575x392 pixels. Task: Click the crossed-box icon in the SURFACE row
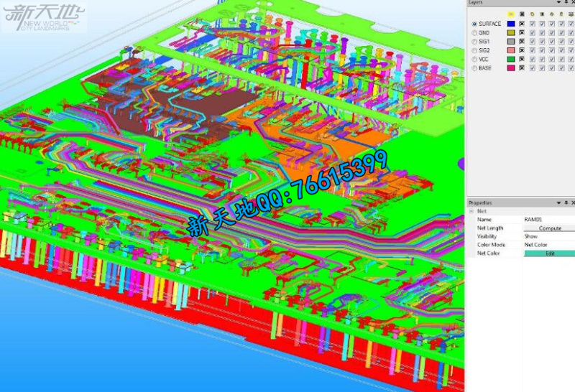click(x=521, y=24)
